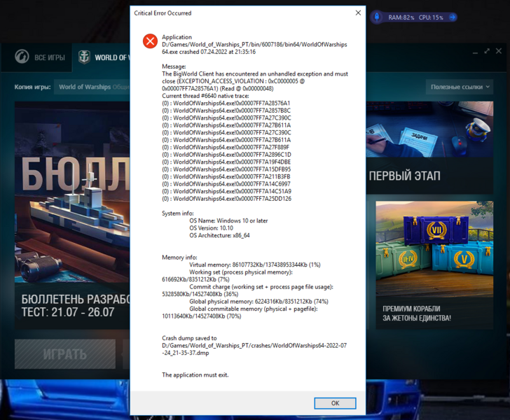Minimize the game launcher window
This screenshot has width=510, height=420.
(475, 52)
